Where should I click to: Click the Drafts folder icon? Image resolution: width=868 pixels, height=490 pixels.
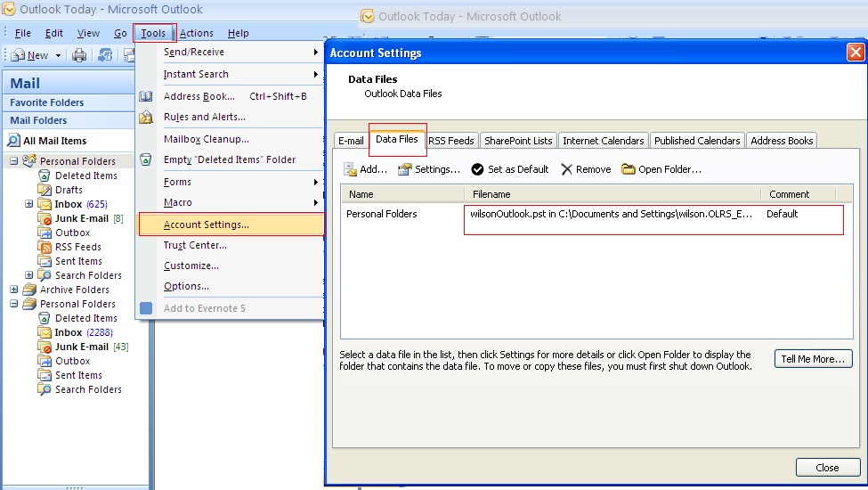click(45, 190)
